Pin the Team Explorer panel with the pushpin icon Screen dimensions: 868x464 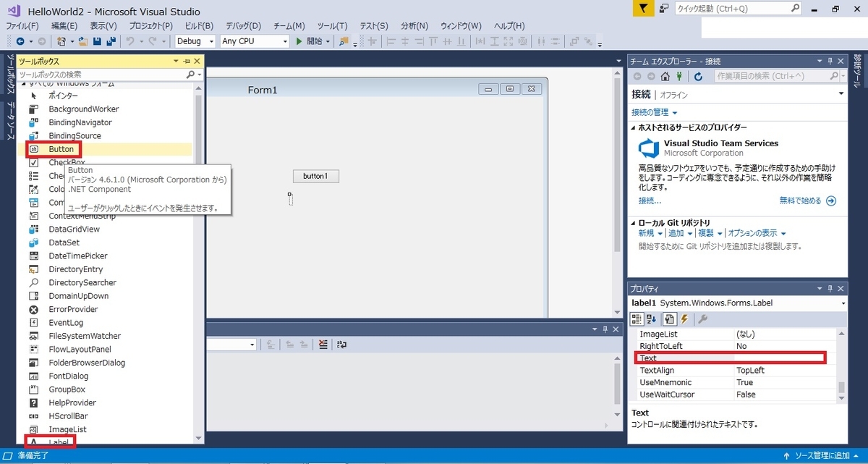[830, 62]
